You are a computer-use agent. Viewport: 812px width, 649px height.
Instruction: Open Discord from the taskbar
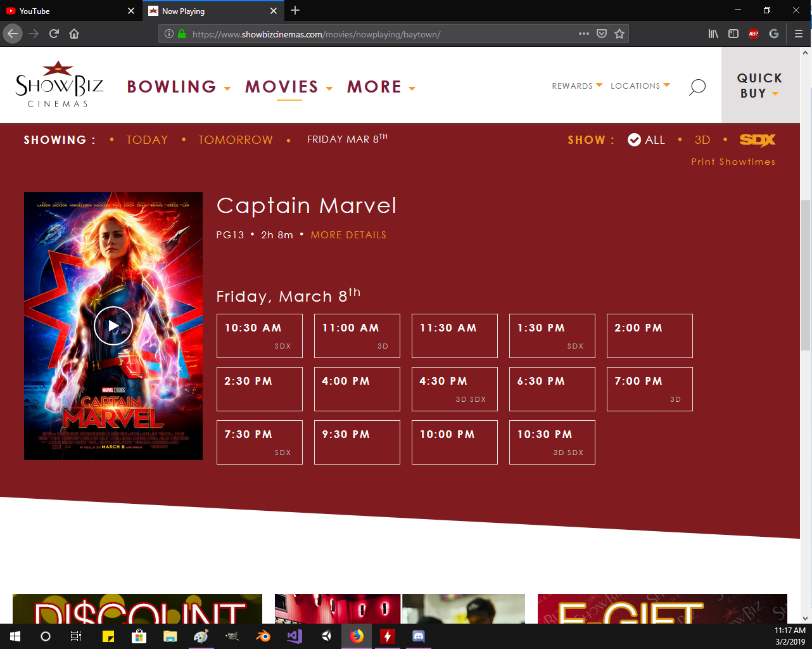(x=419, y=636)
